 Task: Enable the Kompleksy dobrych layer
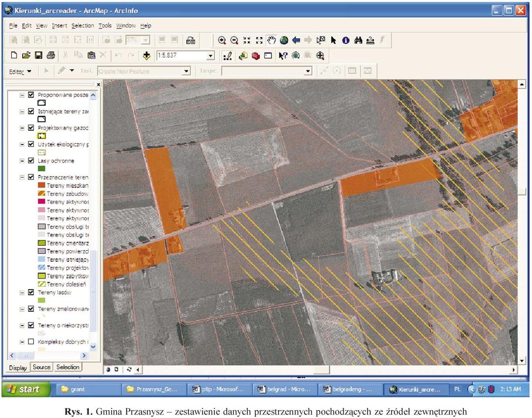coord(31,342)
